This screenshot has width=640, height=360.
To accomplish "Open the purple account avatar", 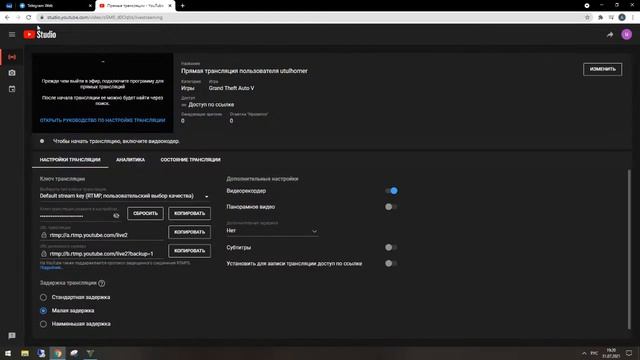I will point(627,35).
